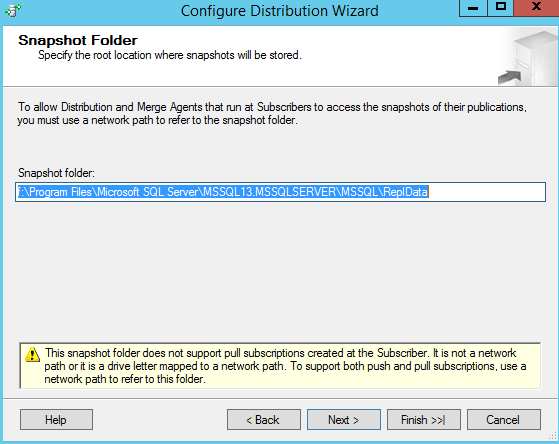Click the "Snapshot Folder" page heading
The height and width of the screenshot is (444, 559).
tap(78, 40)
